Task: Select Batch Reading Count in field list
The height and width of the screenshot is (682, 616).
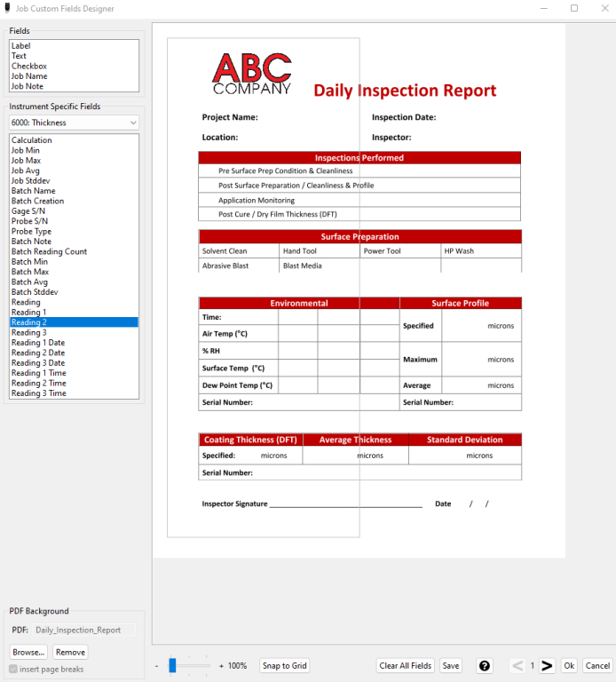Action: [x=49, y=251]
